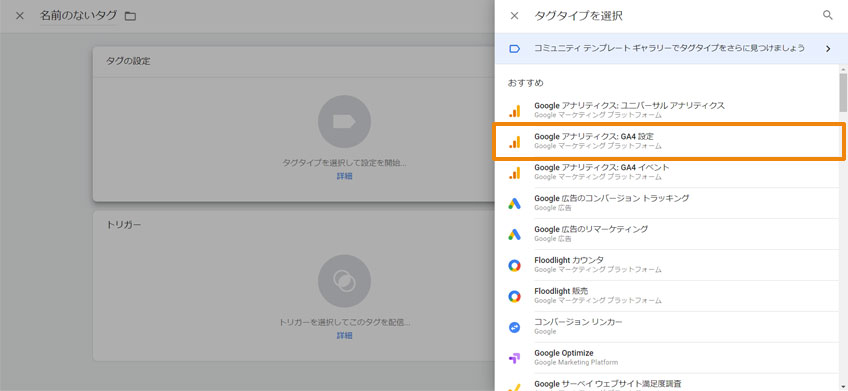Click Google Ads remarketing icon
848x391 pixels.
(x=514, y=234)
